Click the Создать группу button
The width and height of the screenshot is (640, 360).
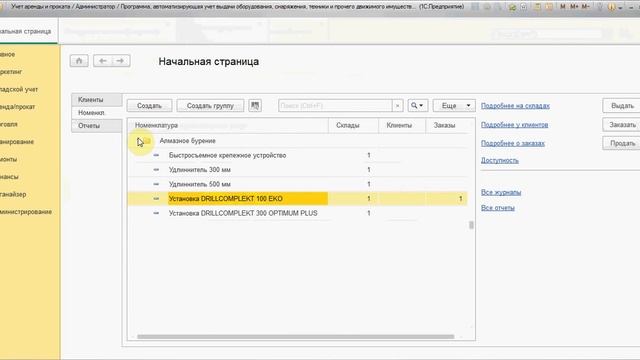[x=210, y=106]
